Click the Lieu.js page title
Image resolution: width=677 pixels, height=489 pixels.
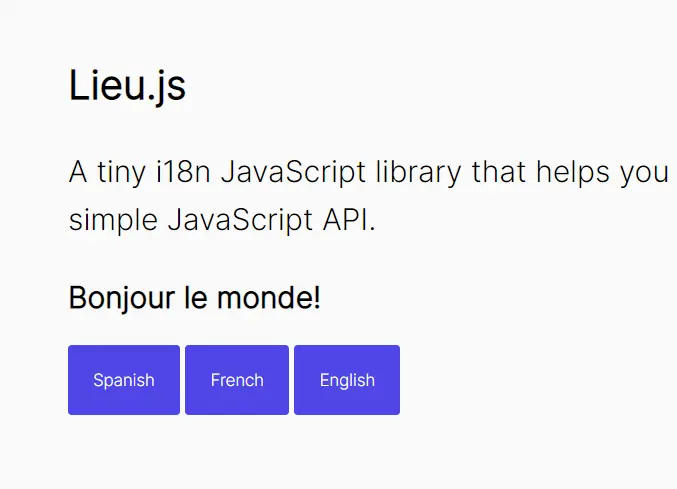pos(127,86)
